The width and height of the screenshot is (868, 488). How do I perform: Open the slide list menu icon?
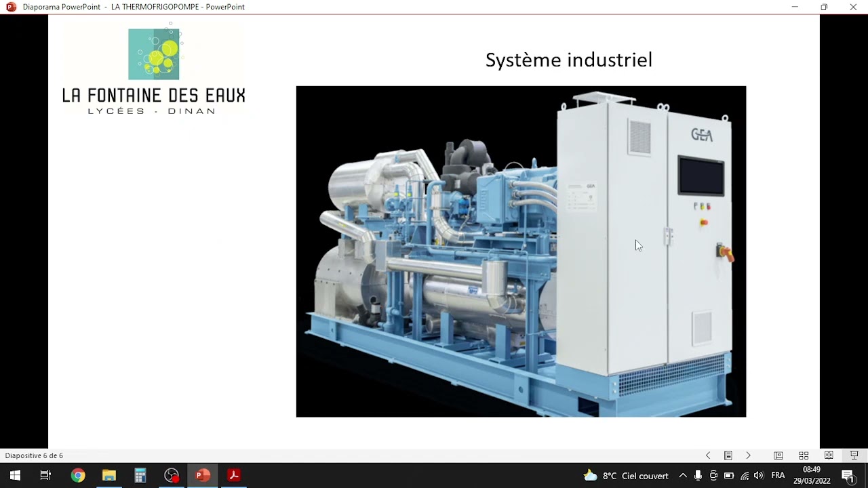tap(728, 455)
